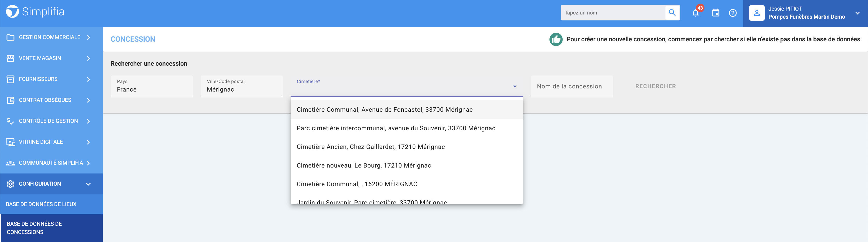Expand the Communauté Simplifia chevron
868x242 pixels.
(x=88, y=163)
